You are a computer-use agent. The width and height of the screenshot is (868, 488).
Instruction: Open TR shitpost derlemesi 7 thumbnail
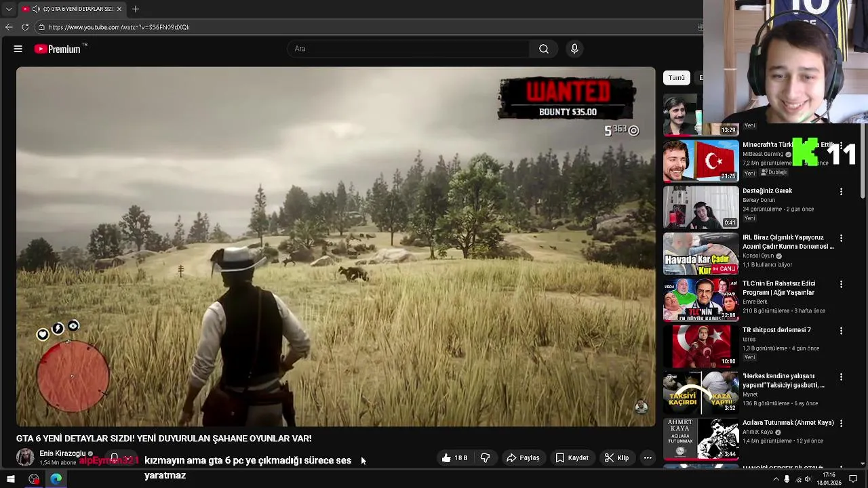[x=701, y=346]
